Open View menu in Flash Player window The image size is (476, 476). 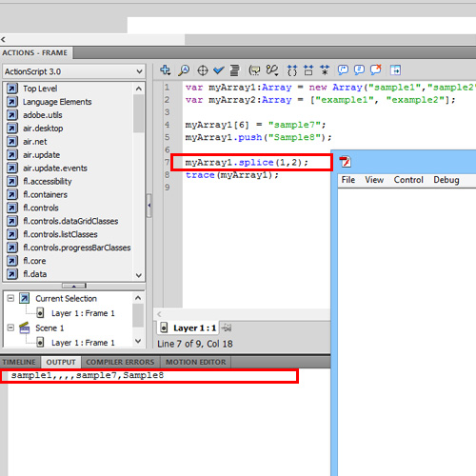point(374,180)
